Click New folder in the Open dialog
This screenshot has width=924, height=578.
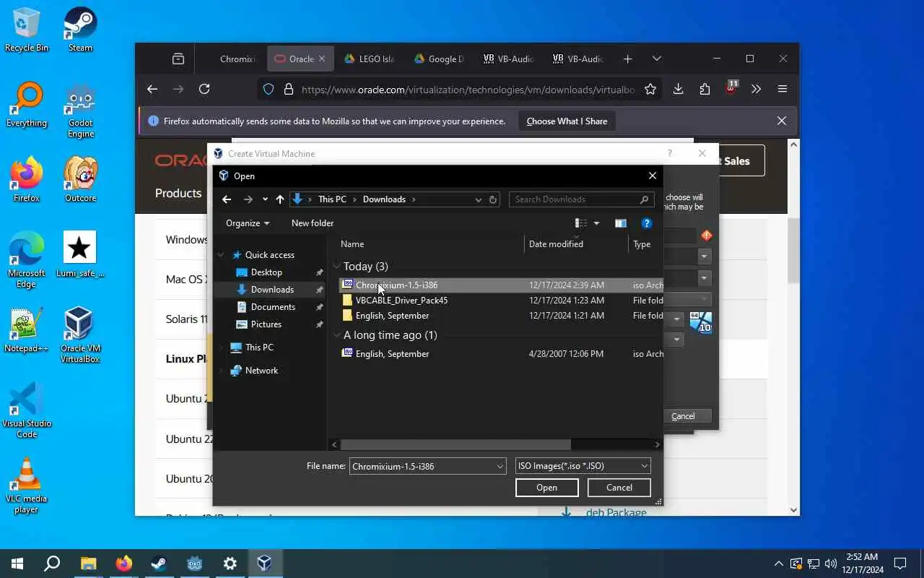[313, 223]
